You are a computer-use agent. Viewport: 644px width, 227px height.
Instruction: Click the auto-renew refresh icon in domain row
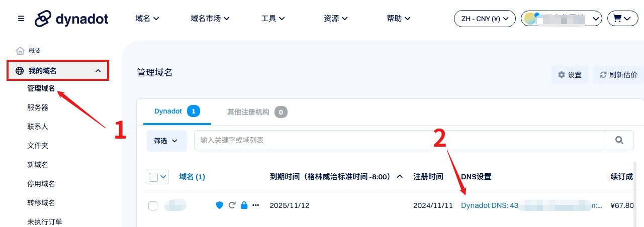(x=232, y=205)
